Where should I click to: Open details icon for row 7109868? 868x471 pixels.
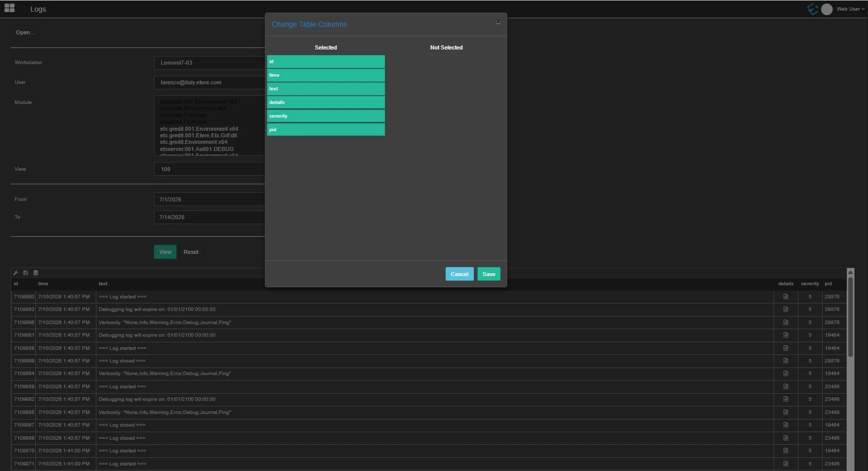[786, 438]
